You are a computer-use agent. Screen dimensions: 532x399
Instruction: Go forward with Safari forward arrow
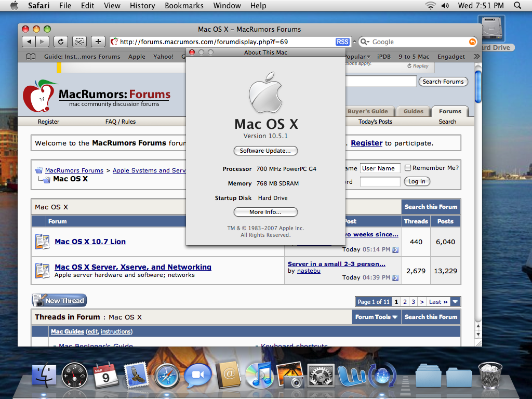43,42
